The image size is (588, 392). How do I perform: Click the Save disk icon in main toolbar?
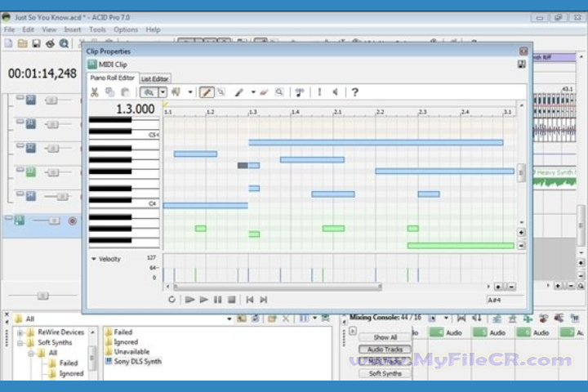click(37, 43)
